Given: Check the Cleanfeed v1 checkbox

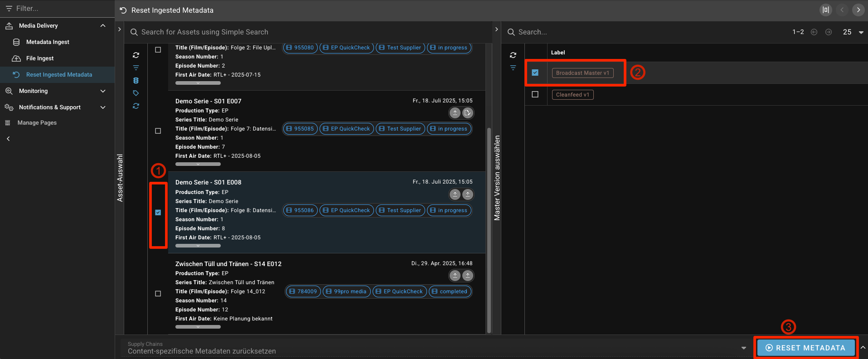Looking at the screenshot, I should tap(535, 94).
